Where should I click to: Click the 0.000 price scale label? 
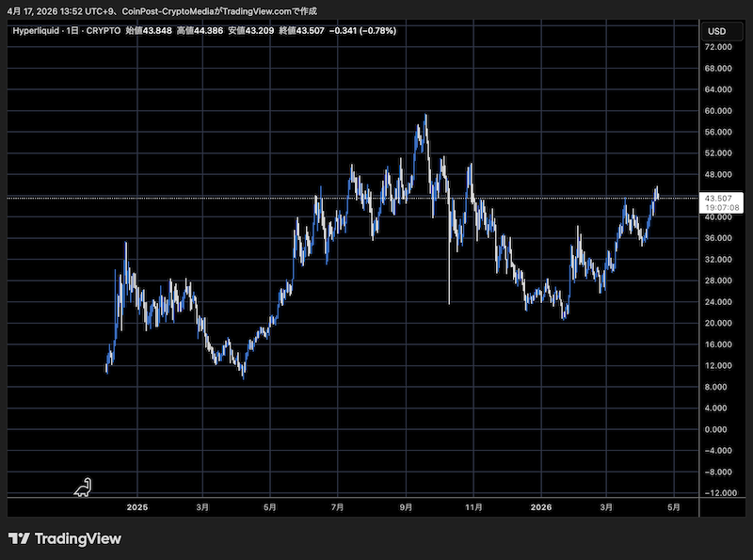[719, 429]
